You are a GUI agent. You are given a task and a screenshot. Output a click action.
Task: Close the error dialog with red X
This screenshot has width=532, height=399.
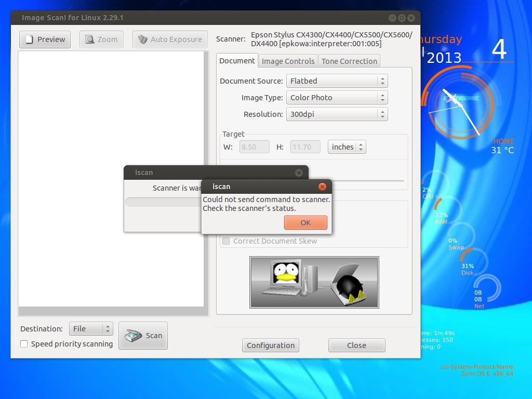click(x=322, y=187)
